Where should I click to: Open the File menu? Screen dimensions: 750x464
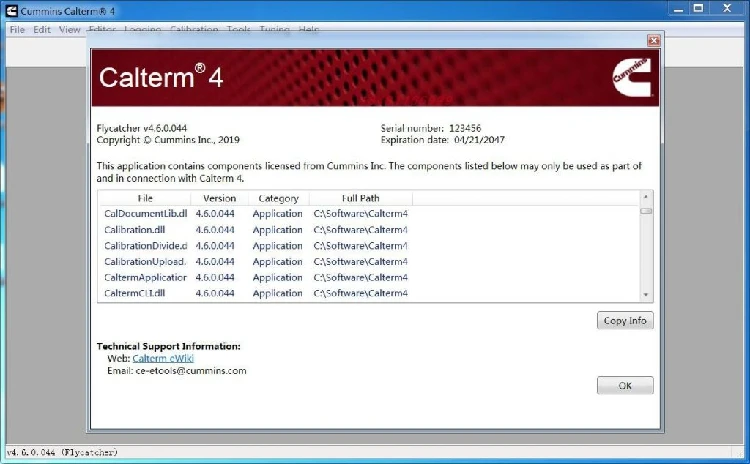click(17, 30)
